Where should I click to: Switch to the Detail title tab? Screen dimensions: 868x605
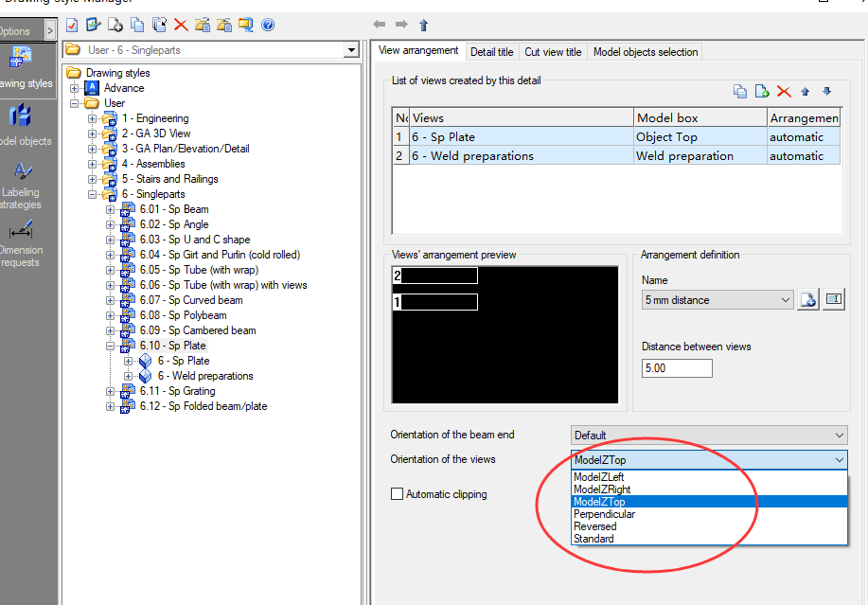point(491,52)
